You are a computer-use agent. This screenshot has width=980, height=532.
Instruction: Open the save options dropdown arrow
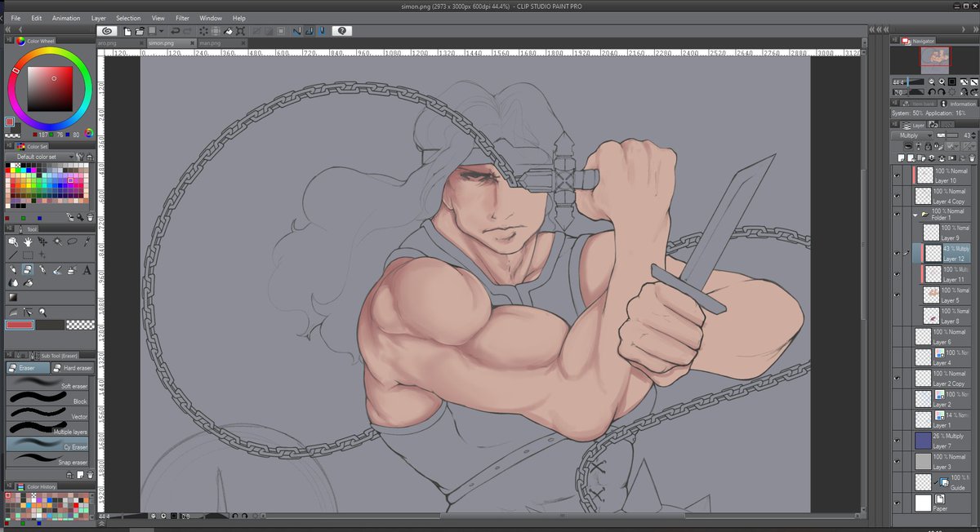click(161, 30)
